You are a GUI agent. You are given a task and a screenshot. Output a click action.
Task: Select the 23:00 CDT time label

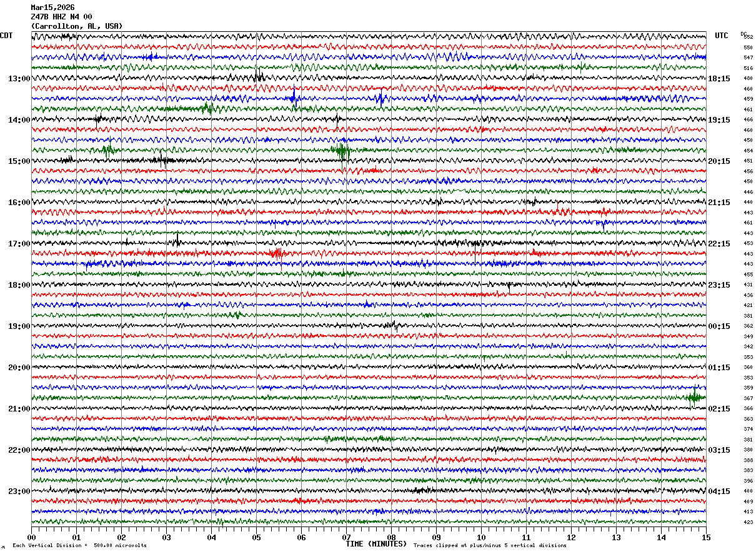tap(19, 491)
